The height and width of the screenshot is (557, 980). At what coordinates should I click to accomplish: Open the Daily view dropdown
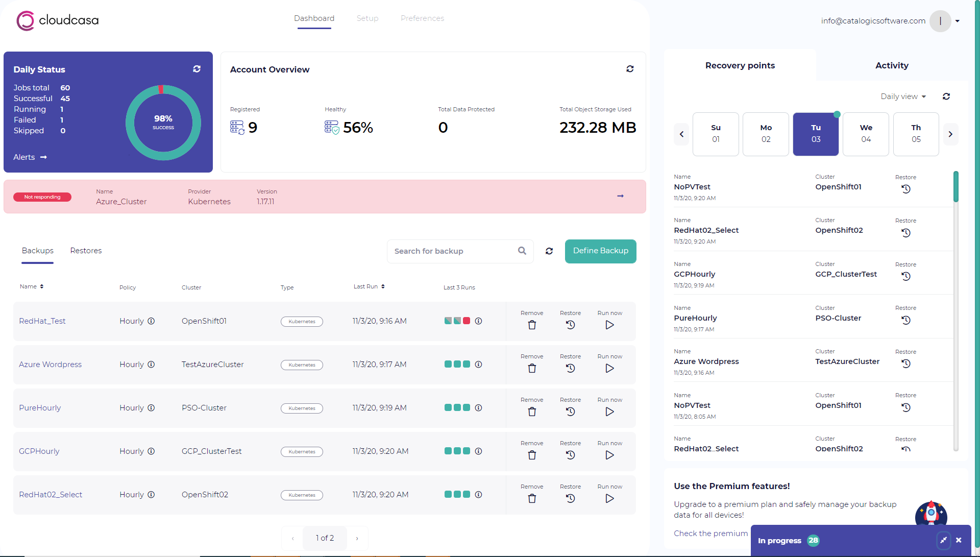[903, 96]
